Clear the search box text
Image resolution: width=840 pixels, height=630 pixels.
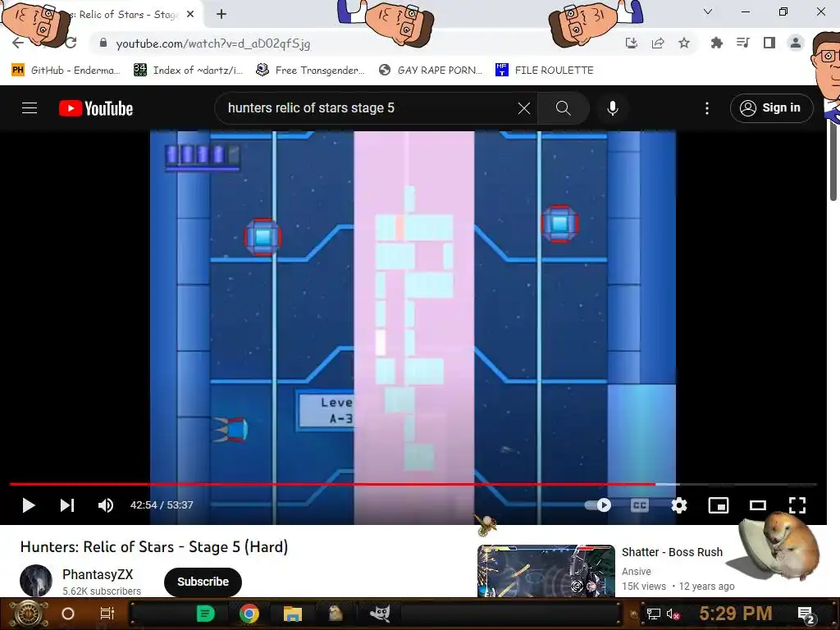click(x=524, y=108)
